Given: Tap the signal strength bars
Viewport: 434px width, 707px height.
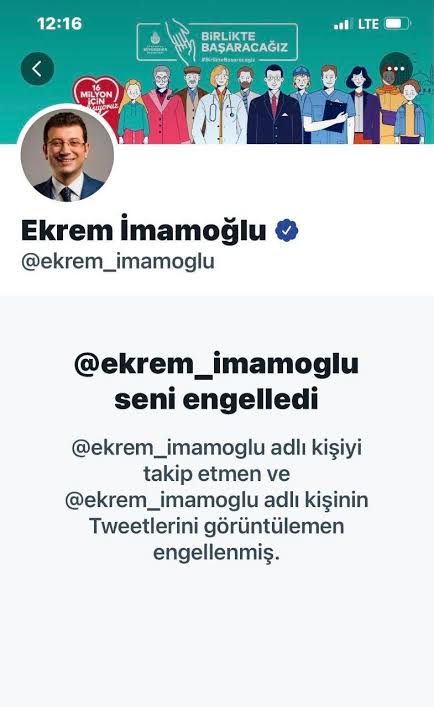Looking at the screenshot, I should pyautogui.click(x=342, y=24).
